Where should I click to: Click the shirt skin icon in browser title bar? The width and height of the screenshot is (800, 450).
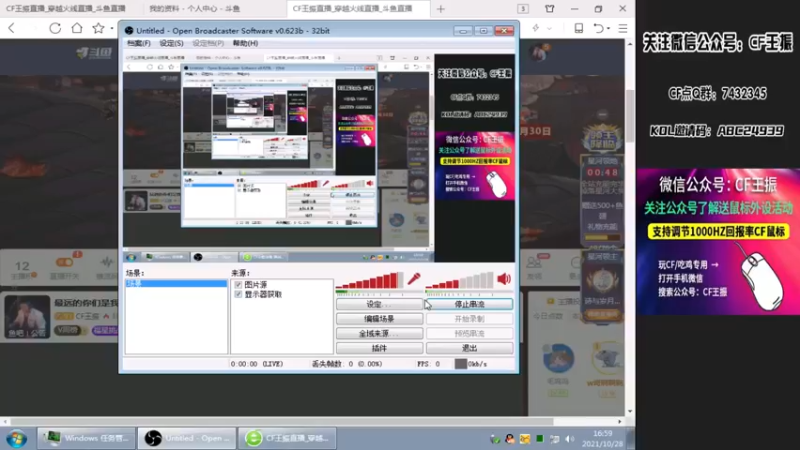[x=549, y=9]
